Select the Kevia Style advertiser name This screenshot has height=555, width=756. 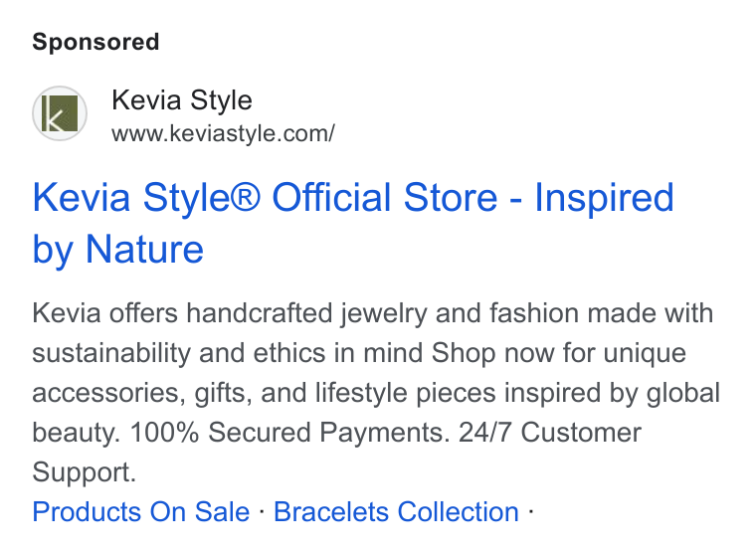(x=182, y=100)
